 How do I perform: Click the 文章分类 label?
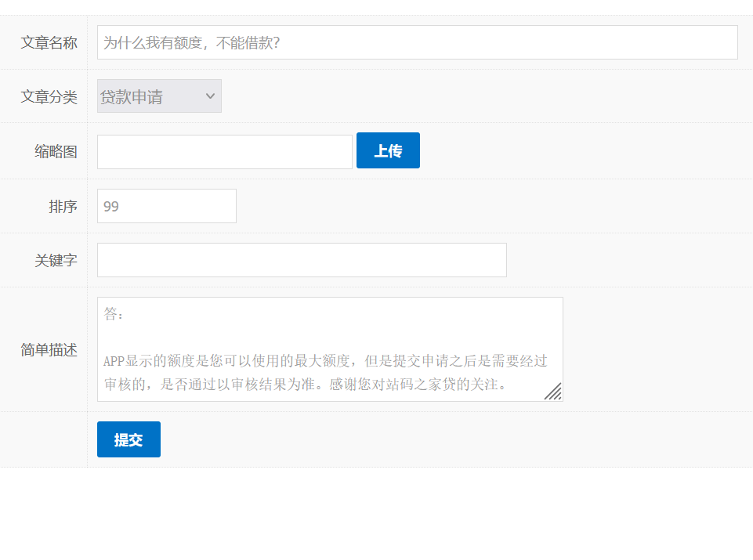point(49,97)
